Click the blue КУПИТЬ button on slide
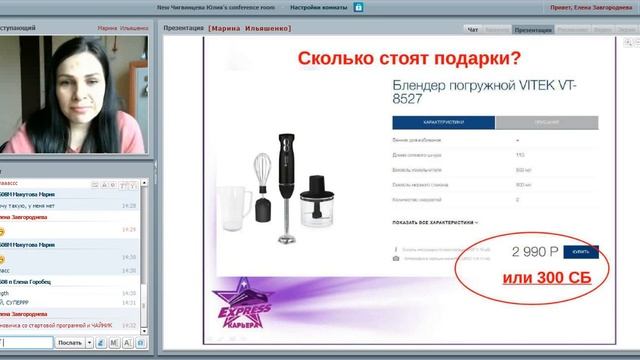 581,252
